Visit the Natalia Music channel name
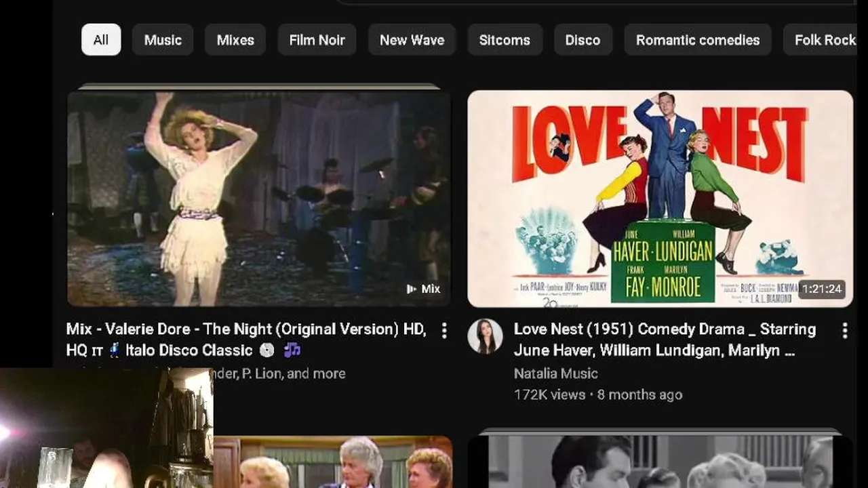Viewport: 868px width, 488px height. point(555,373)
